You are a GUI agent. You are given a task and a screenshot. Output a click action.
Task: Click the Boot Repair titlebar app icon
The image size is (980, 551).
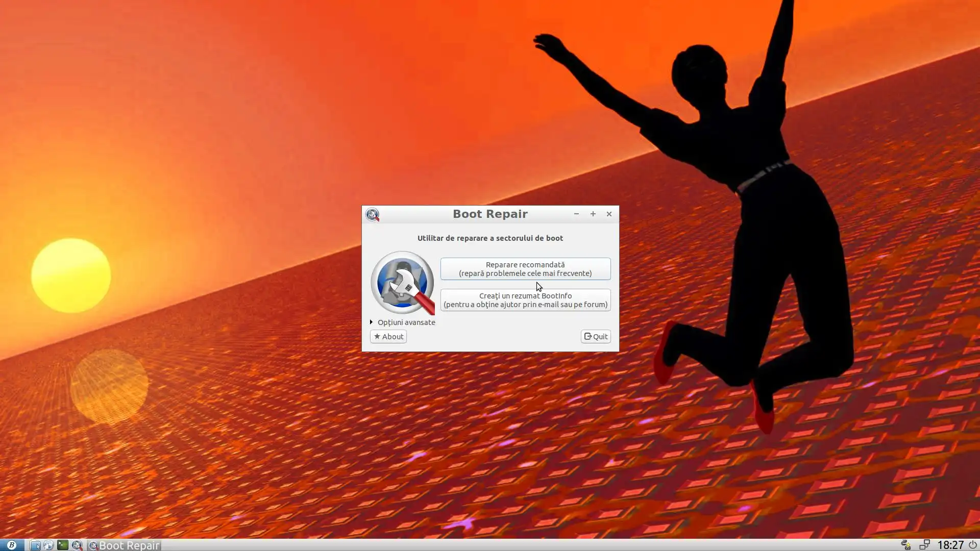(373, 214)
